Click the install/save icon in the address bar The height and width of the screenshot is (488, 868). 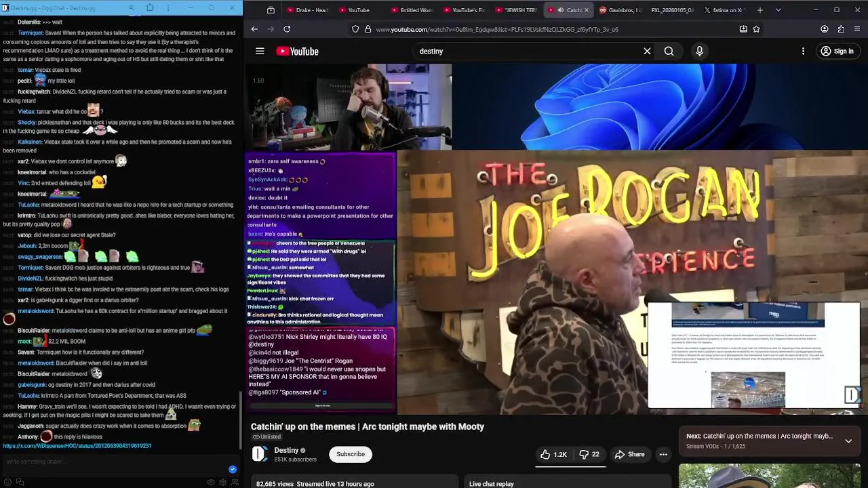coord(743,29)
